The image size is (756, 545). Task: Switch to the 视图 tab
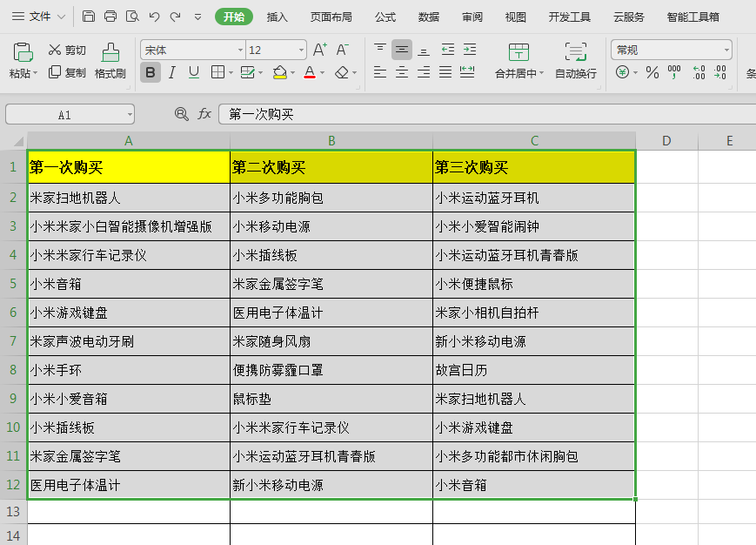[515, 17]
